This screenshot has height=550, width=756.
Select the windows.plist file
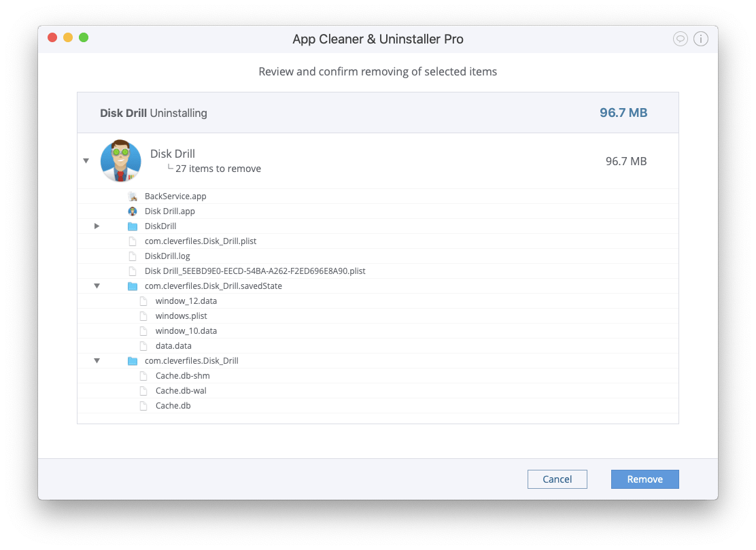[182, 315]
